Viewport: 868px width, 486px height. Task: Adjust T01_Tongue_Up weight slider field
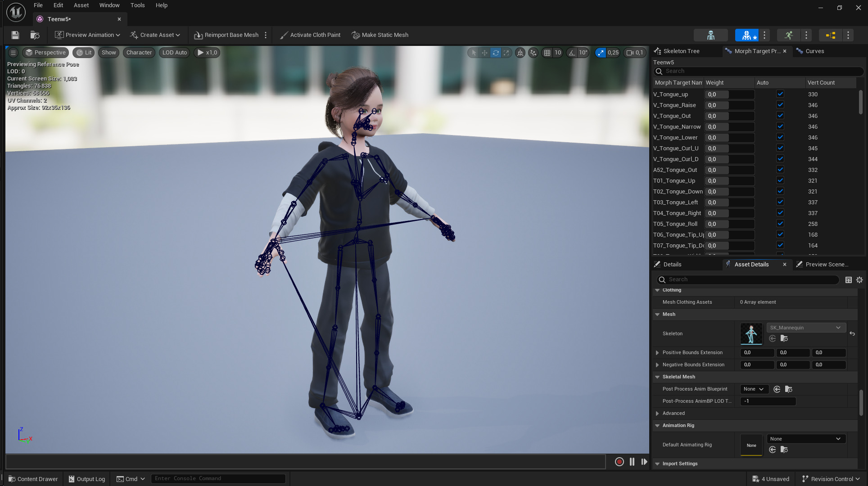pyautogui.click(x=729, y=181)
